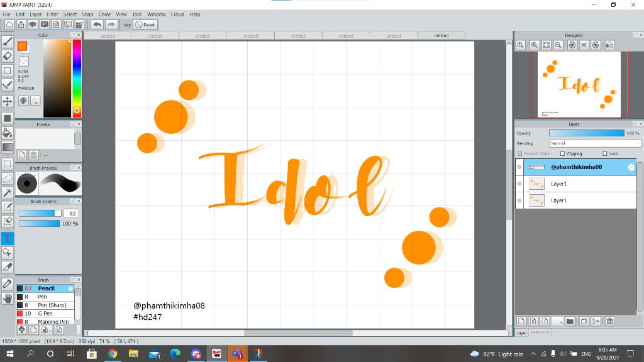Image resolution: width=644 pixels, height=362 pixels.
Task: Select the Pen (Sharp) brush
Action: click(45, 305)
